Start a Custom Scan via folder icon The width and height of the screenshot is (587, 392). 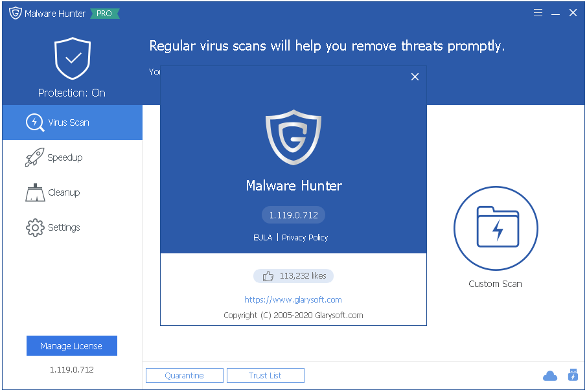point(496,228)
